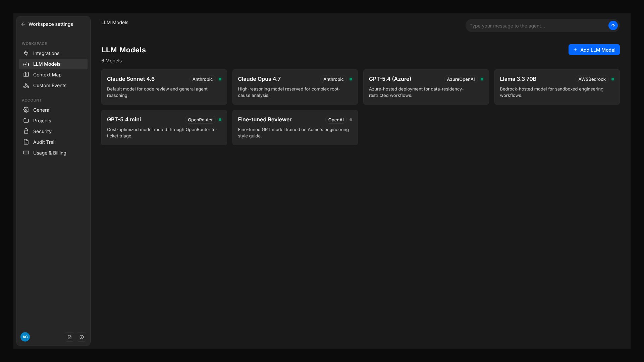
Task: Click the back arrow beside Workspace settings
Action: point(23,24)
